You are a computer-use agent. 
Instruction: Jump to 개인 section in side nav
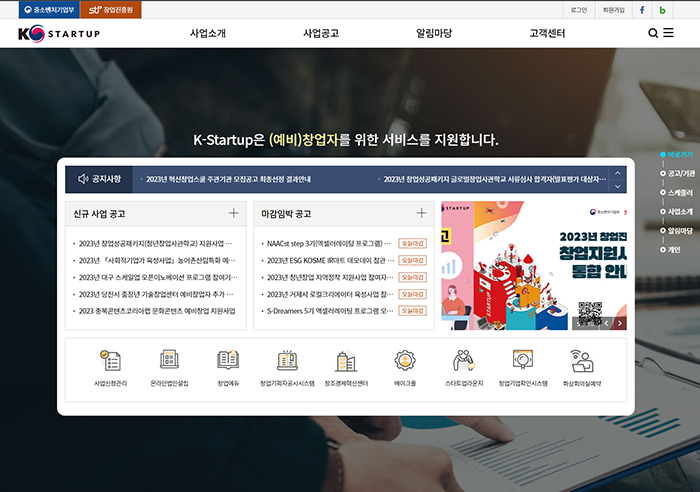coord(671,250)
